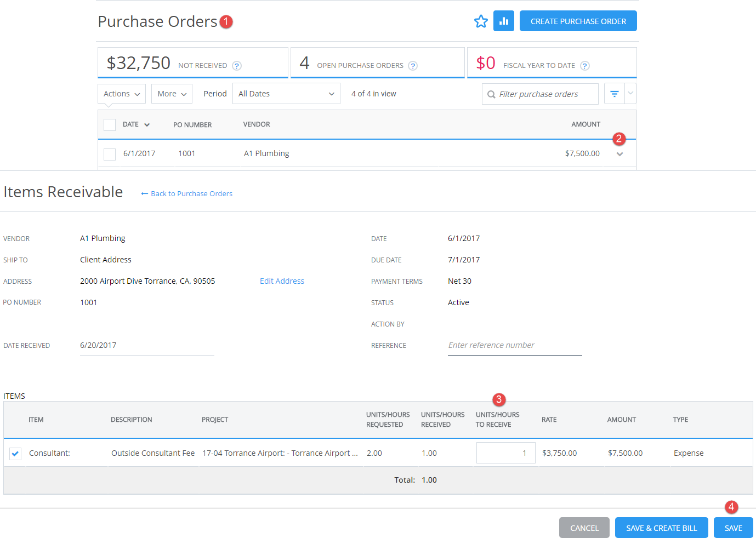Image resolution: width=756 pixels, height=538 pixels.
Task: Expand the A1 Plumbing row chevron
Action: [619, 154]
